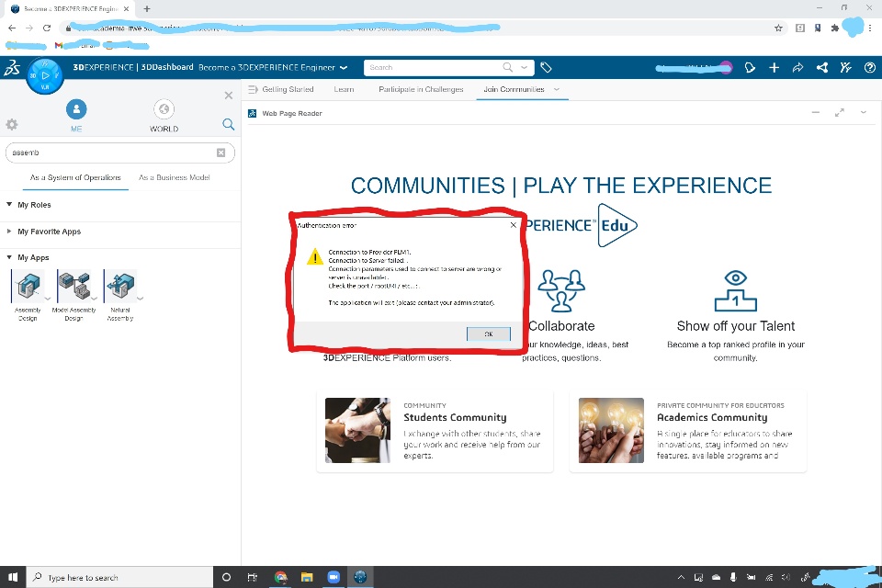Image resolution: width=882 pixels, height=588 pixels.
Task: Click side panel search magnifier
Action: click(x=228, y=124)
